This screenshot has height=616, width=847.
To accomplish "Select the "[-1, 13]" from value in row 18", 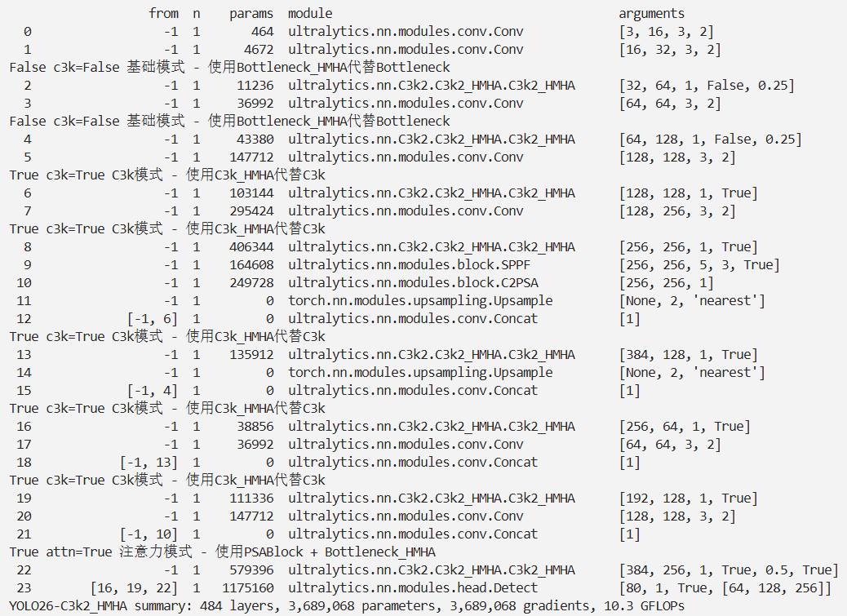I will [x=149, y=462].
